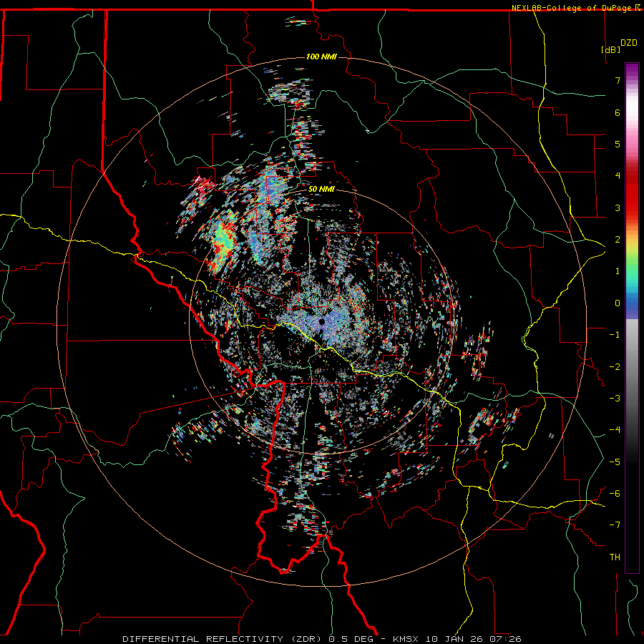This screenshot has height=644, width=644.
Task: Click the 07:26 timestamp in the caption
Action: 505,639
